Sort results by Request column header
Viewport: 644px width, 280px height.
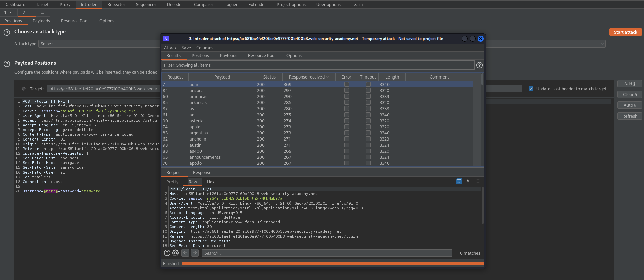click(175, 77)
